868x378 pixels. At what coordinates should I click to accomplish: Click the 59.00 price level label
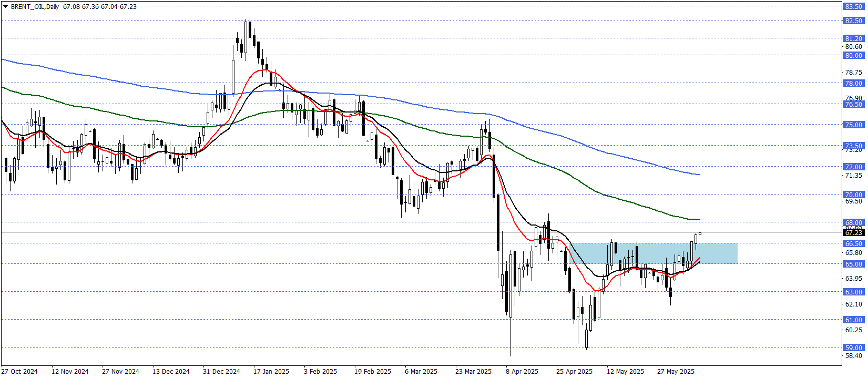854,348
